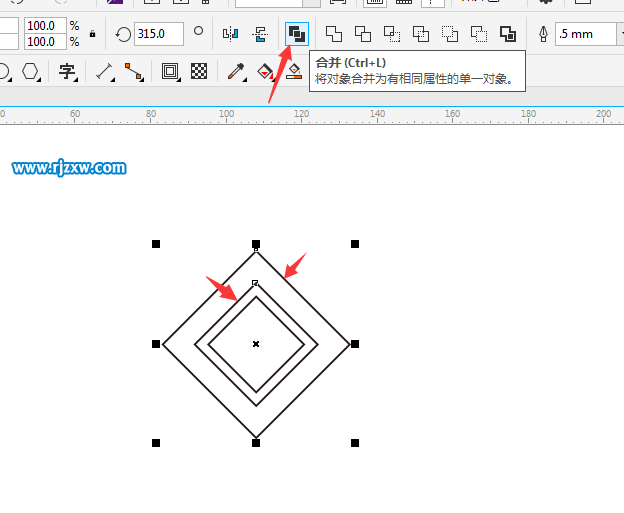Click the lower scale factor 100.0 field
This screenshot has width=624, height=513.
tap(45, 41)
